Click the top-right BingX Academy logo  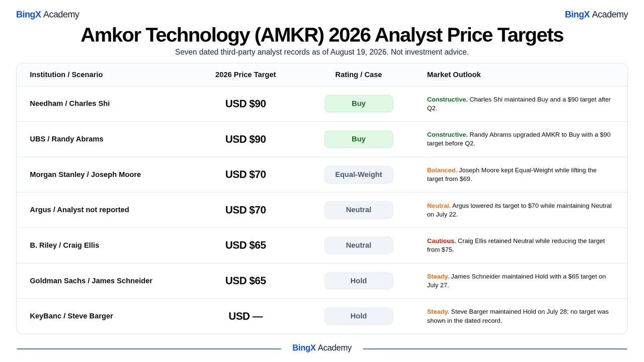[596, 15]
